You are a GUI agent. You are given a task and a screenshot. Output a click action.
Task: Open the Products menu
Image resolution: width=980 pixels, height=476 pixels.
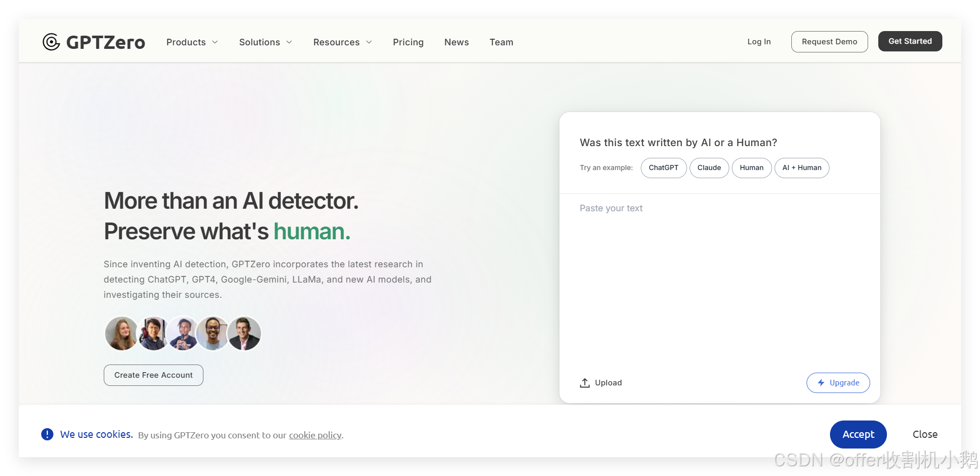[192, 42]
